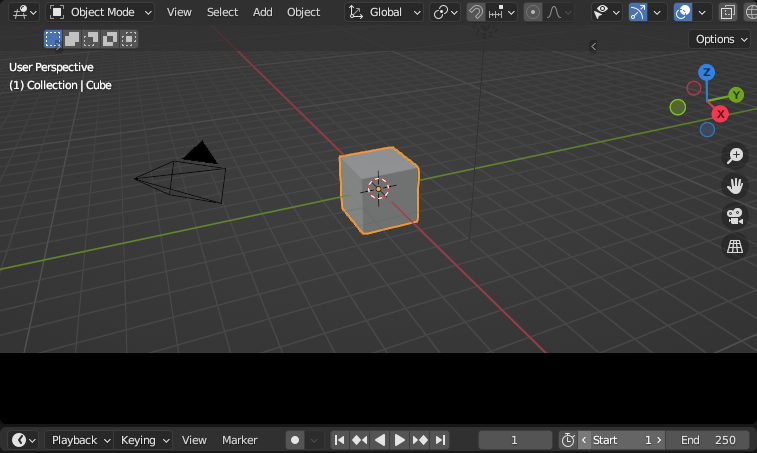Select the intersect selection mode icon
This screenshot has width=757, height=453.
[x=128, y=39]
